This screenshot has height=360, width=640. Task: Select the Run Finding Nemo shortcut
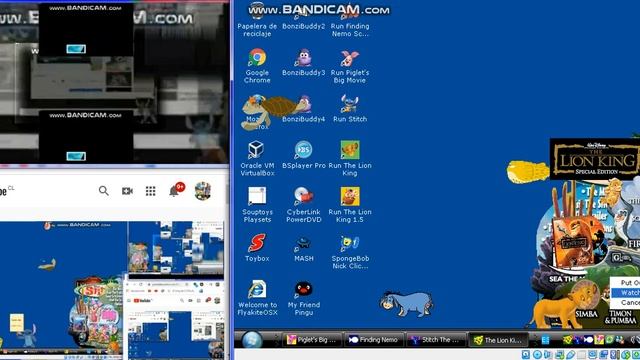coord(350,20)
